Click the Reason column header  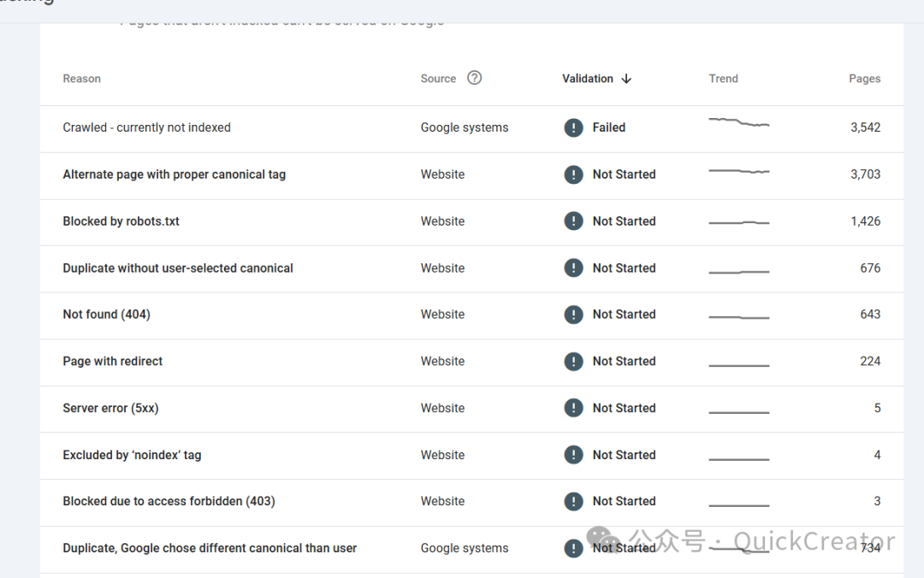81,79
